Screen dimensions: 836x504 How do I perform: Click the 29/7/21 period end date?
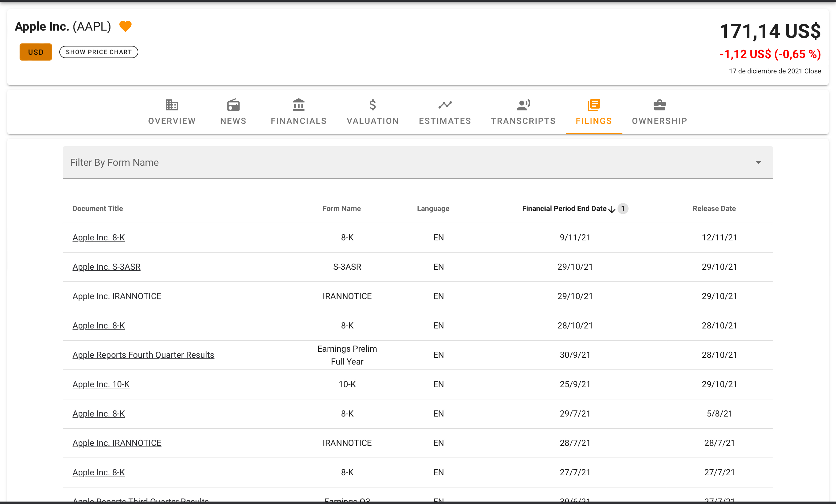(x=575, y=414)
